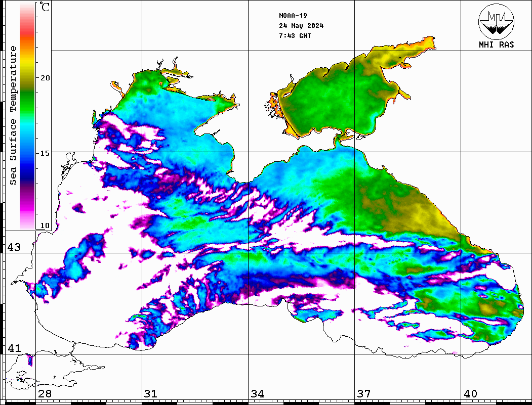Click the latitude label 43
Image resolution: width=532 pixels, height=405 pixels.
14,247
